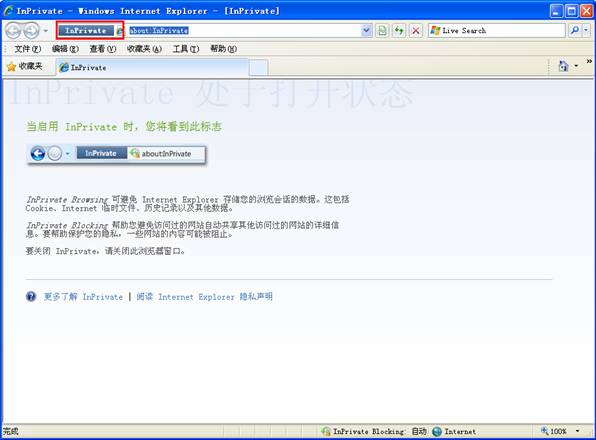Image resolution: width=596 pixels, height=440 pixels.
Task: Click the 100% zoom level button
Action: pyautogui.click(x=554, y=431)
